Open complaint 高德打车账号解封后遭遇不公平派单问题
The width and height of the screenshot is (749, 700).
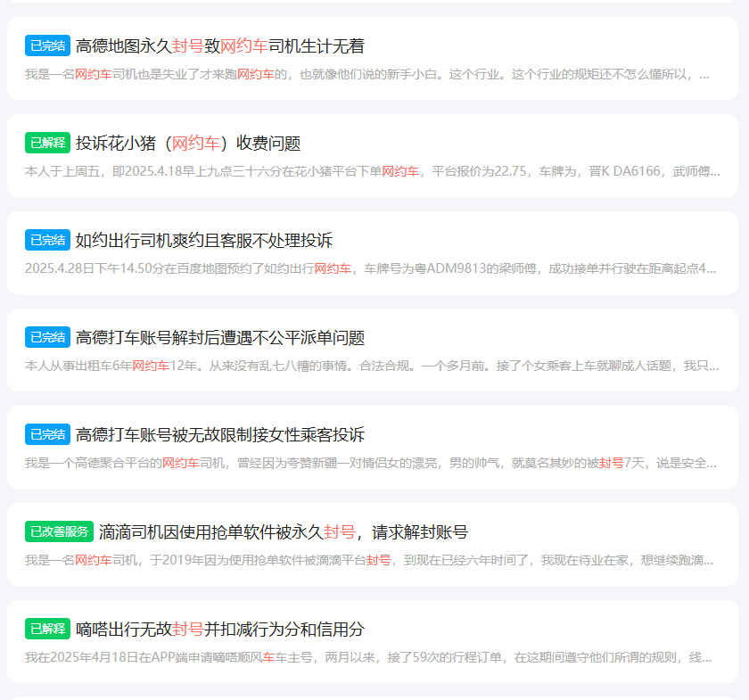click(220, 337)
